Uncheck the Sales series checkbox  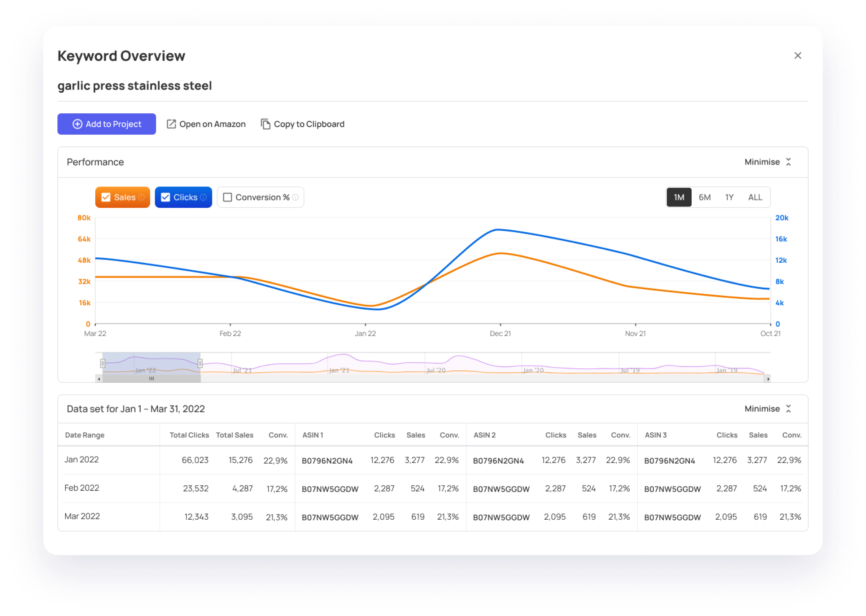click(x=106, y=197)
